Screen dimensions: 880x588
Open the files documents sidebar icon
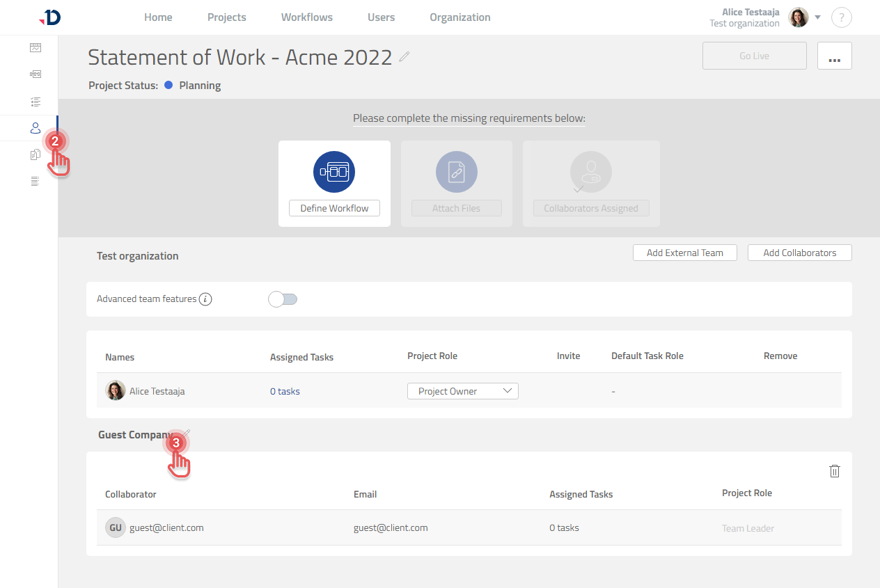tap(36, 155)
